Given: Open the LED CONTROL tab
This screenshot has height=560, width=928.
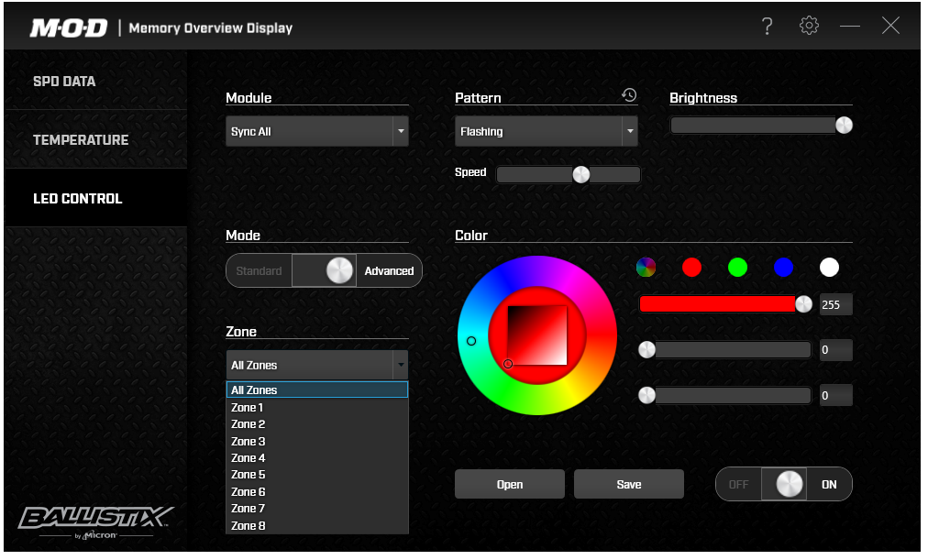Looking at the screenshot, I should [96, 199].
